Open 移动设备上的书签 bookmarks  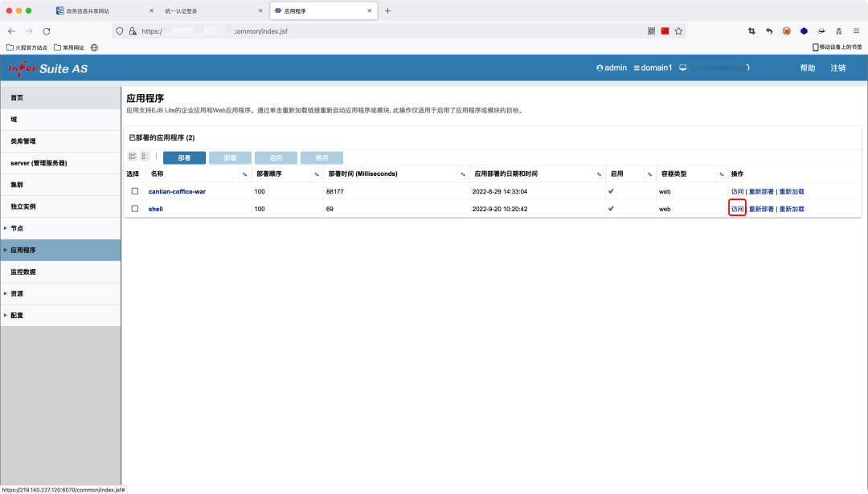[837, 47]
